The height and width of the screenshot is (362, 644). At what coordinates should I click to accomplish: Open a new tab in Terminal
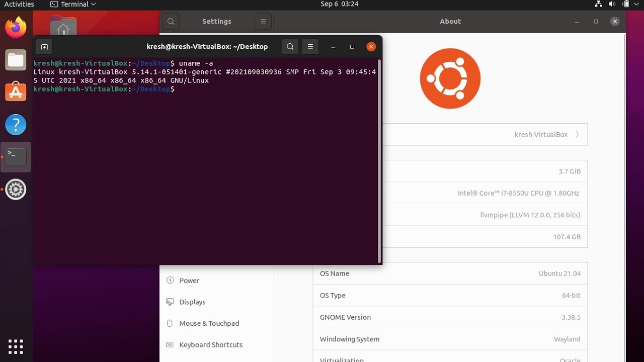click(44, 47)
